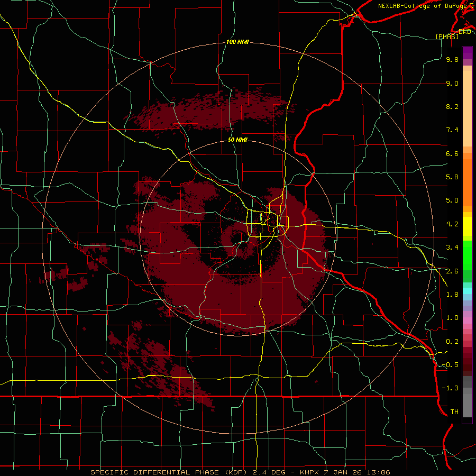Click the 50 NMI range ring label
This screenshot has height=476, width=476.
click(237, 140)
